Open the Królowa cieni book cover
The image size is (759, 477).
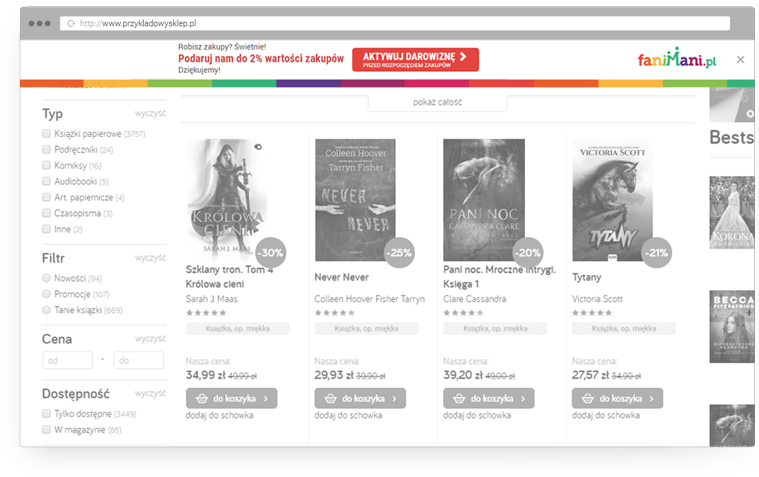(x=227, y=200)
